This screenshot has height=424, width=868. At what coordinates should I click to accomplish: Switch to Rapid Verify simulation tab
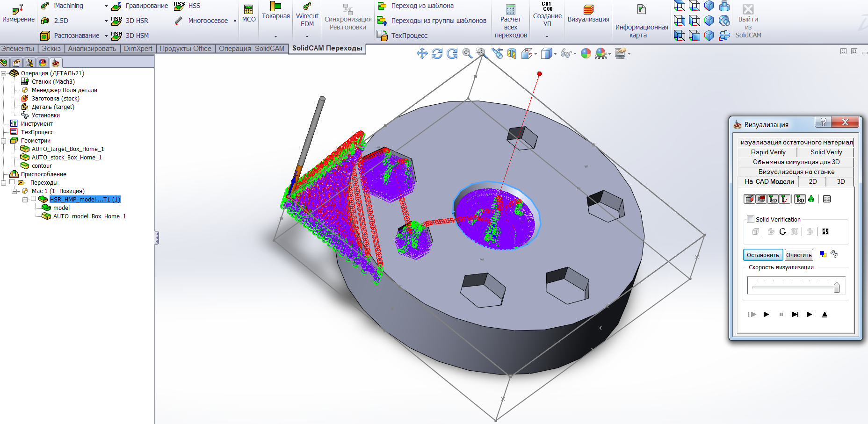[768, 152]
